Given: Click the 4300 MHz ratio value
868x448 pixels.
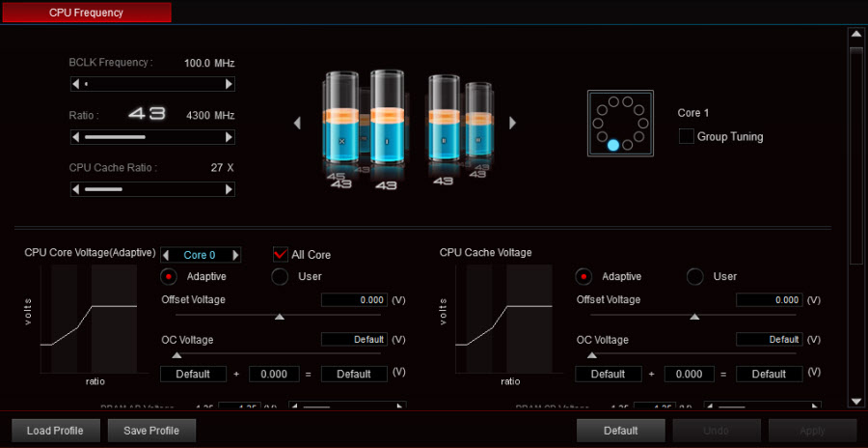Looking at the screenshot, I should (211, 115).
